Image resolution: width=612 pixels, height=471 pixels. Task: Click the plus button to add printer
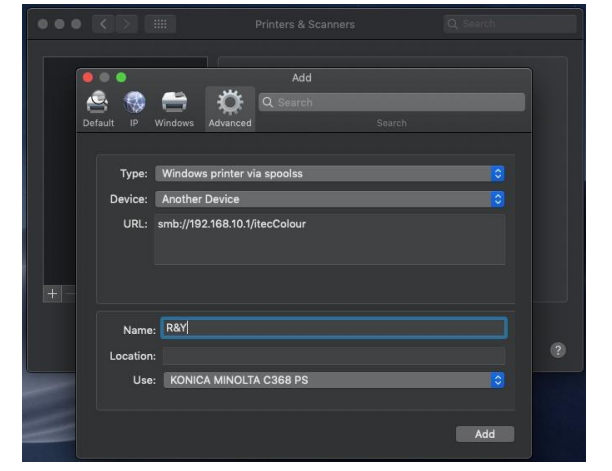click(52, 293)
